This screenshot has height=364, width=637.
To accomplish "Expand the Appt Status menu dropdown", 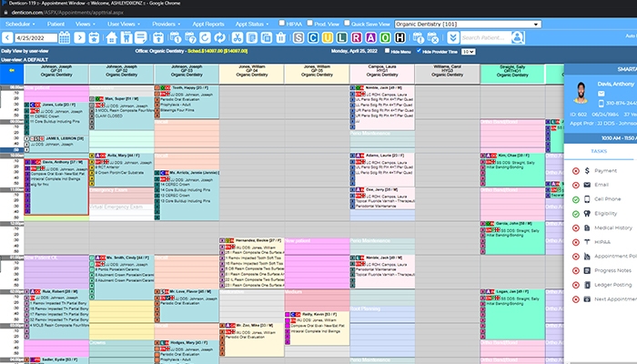I will click(252, 24).
